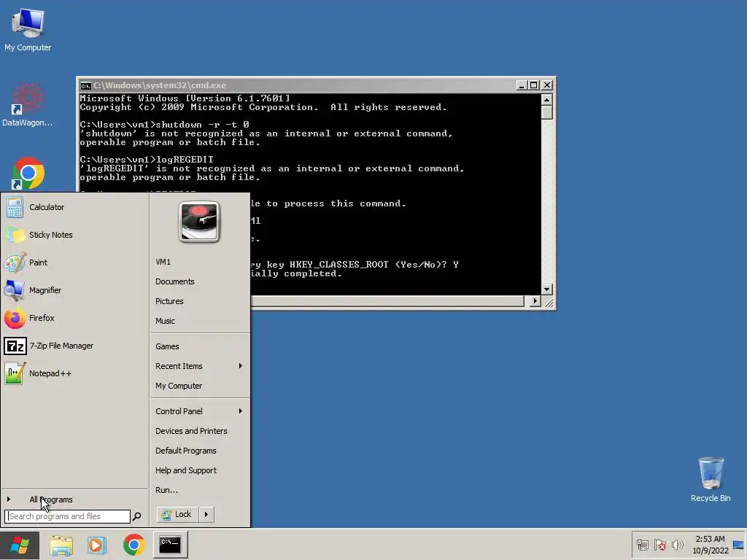Select the cmd.exe taskbar button

click(x=170, y=545)
